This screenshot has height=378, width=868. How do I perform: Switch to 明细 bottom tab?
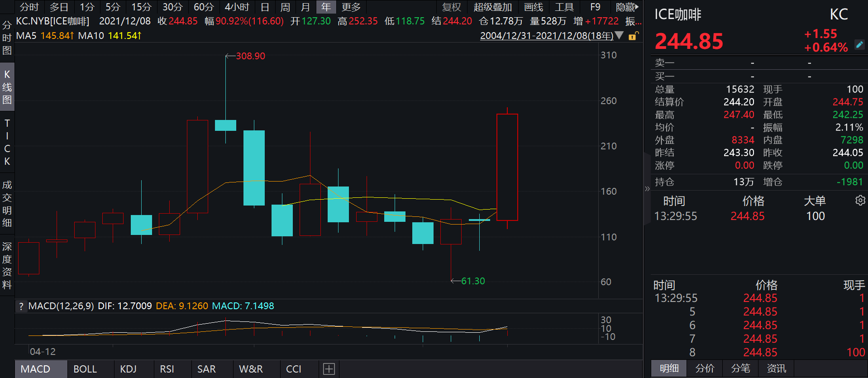[669, 368]
